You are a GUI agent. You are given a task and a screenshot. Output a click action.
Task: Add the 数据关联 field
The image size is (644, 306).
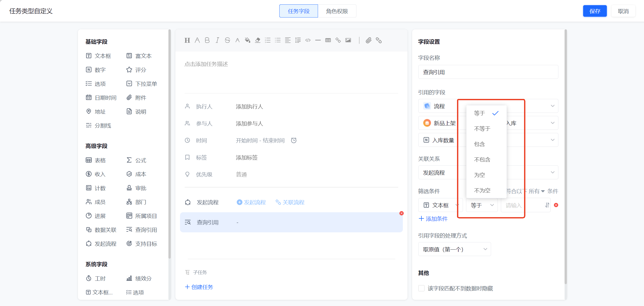[101, 230]
